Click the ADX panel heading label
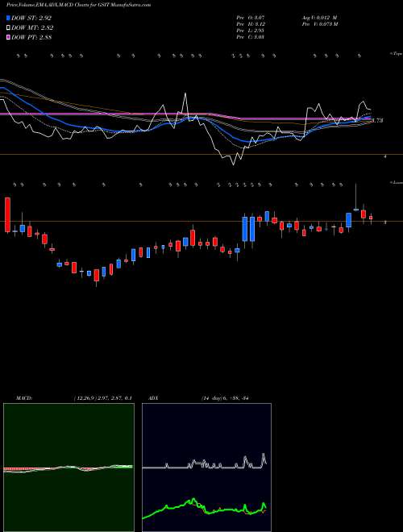Image resolution: width=403 pixels, height=532 pixels. [153, 398]
